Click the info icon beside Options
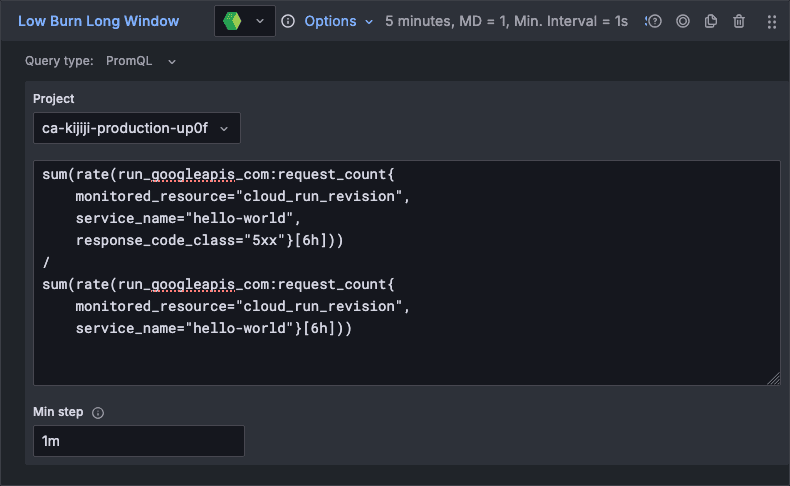790x486 pixels. pos(288,21)
